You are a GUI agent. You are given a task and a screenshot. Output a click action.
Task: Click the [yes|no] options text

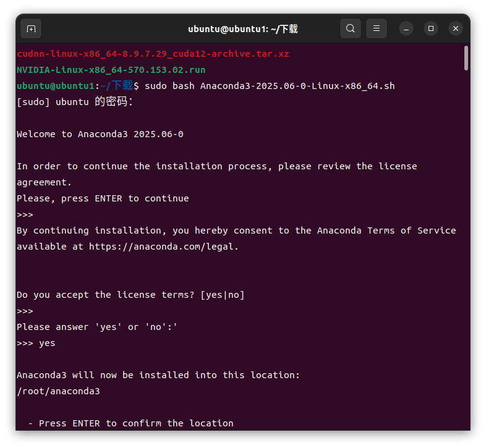tap(223, 295)
